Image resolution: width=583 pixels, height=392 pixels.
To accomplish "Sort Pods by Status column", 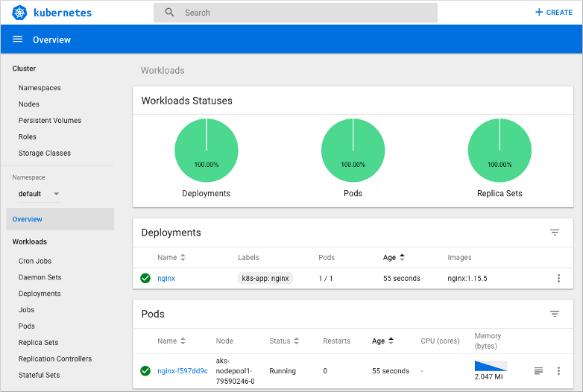I will coord(284,341).
